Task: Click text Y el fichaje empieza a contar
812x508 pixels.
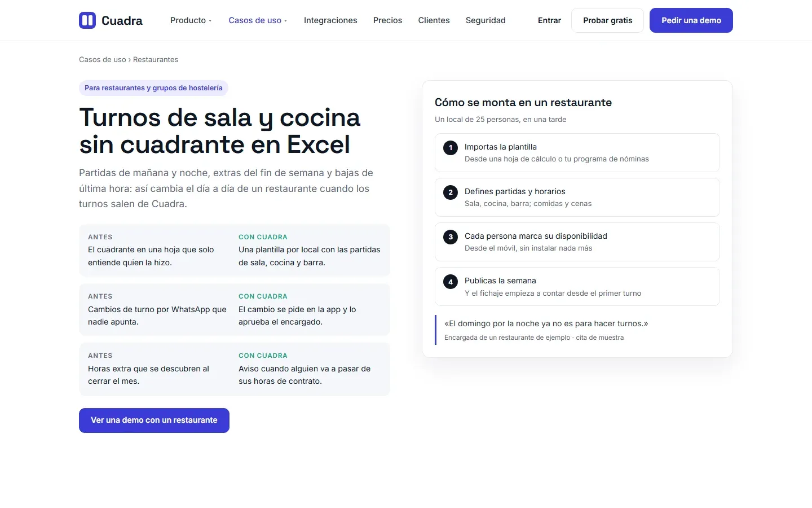Action: [553, 294]
